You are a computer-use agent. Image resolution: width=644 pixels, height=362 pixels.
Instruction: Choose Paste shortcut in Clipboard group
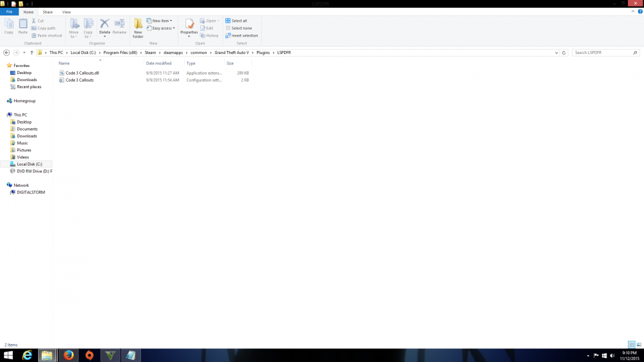tap(47, 35)
